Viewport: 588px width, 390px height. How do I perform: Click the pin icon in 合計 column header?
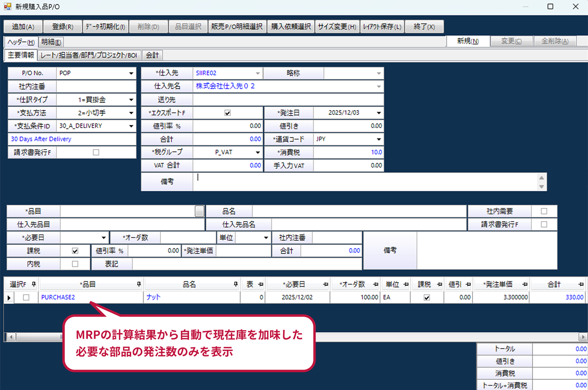581,285
